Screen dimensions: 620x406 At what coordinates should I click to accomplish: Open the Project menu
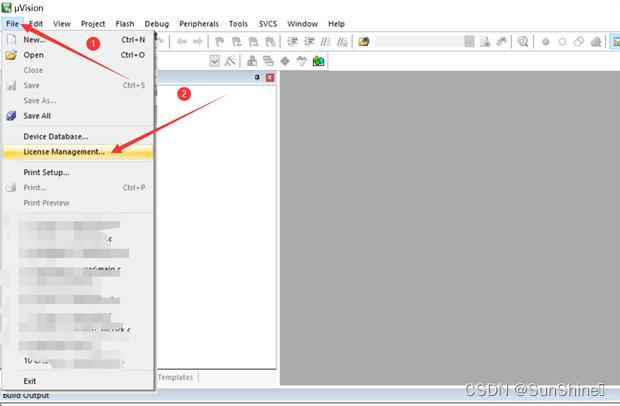[x=93, y=24]
